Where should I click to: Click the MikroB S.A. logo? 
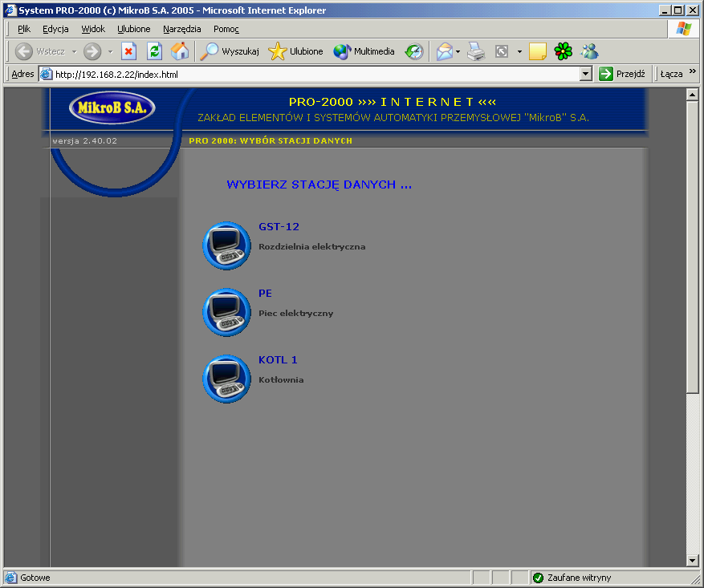coord(112,107)
